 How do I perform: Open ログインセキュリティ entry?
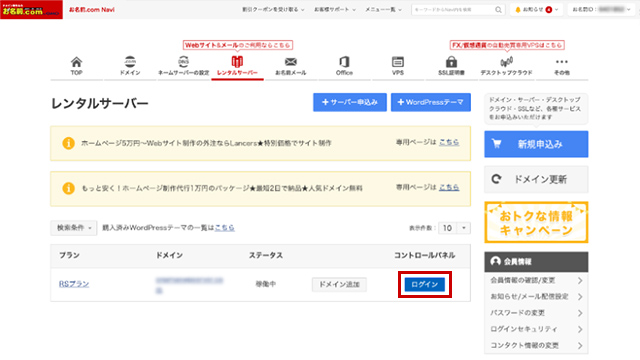(536, 329)
